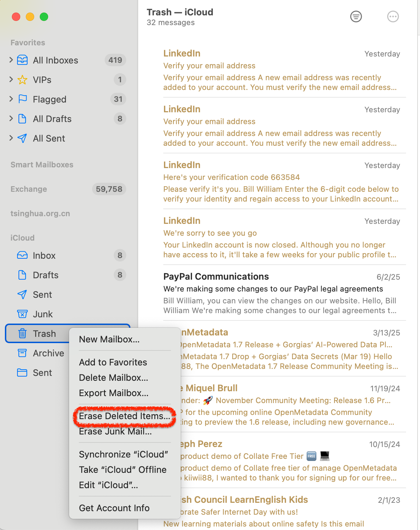Open the more options ellipsis button
The height and width of the screenshot is (530, 420).
pos(393,16)
